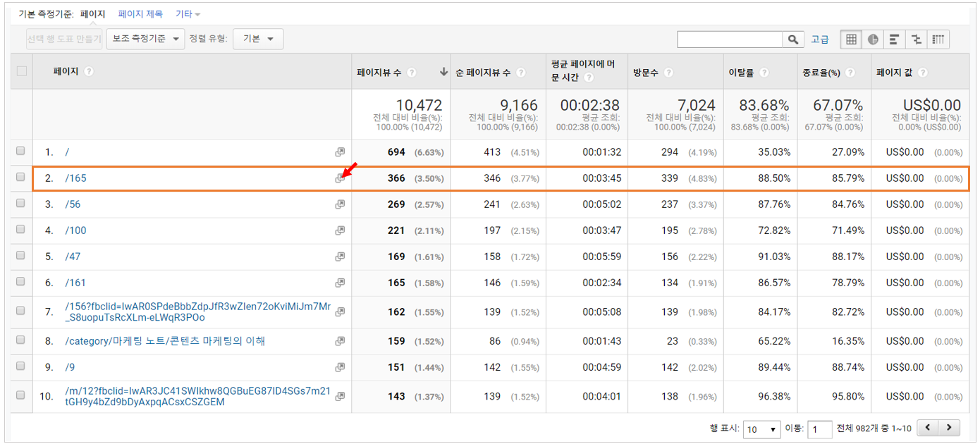980x444 pixels.
Task: Check the checkbox next to /165
Action: pos(20,178)
